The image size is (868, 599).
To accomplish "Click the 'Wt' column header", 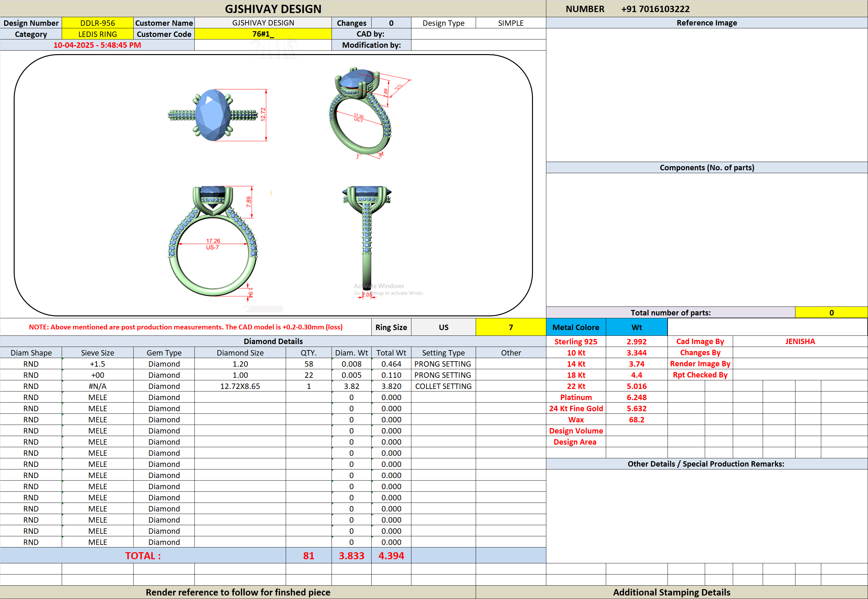I will [637, 327].
